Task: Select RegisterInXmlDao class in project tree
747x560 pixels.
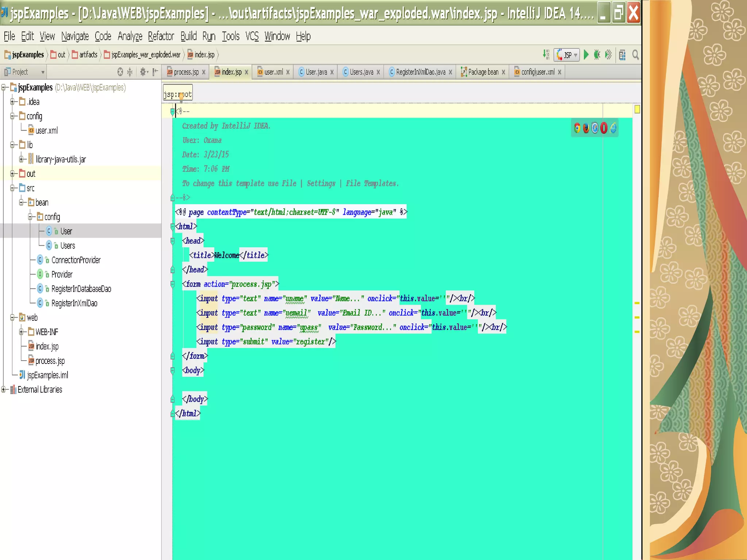Action: click(74, 303)
